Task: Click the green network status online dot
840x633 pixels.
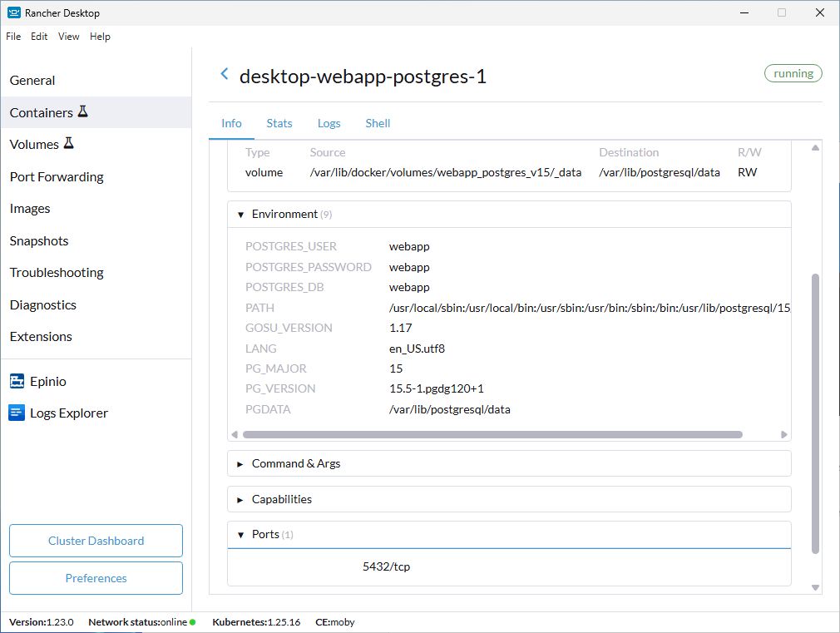Action: (192, 622)
